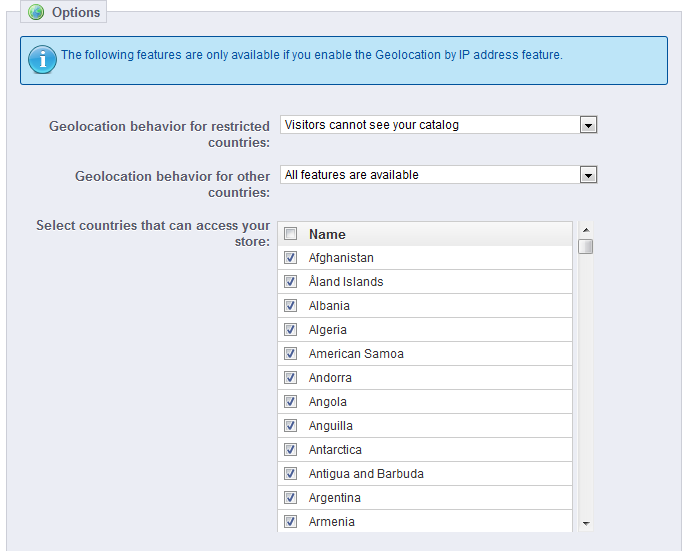The width and height of the screenshot is (687, 551).
Task: Click the scrollbar up arrow
Action: point(586,229)
